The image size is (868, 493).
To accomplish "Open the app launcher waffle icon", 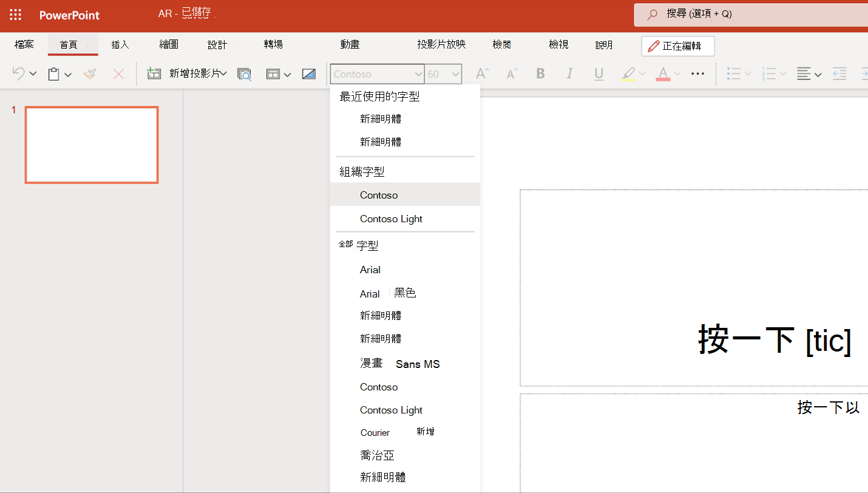I will pyautogui.click(x=16, y=15).
